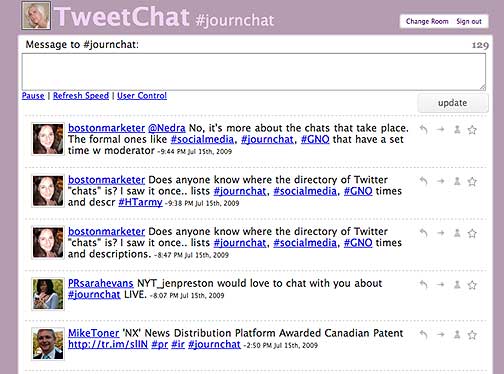Viewport: 504px width, 374px height.
Task: Click #GNO in the 9:38 PM tweet
Action: 358,191
